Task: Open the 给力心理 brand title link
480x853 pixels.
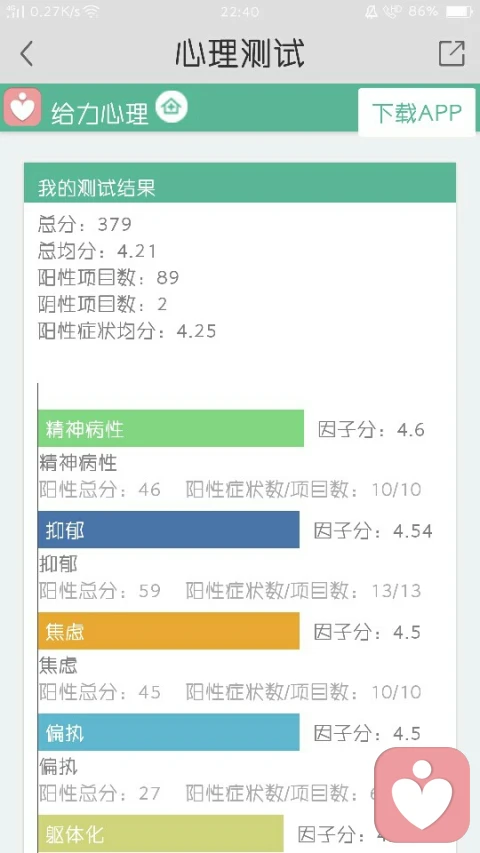Action: click(100, 114)
